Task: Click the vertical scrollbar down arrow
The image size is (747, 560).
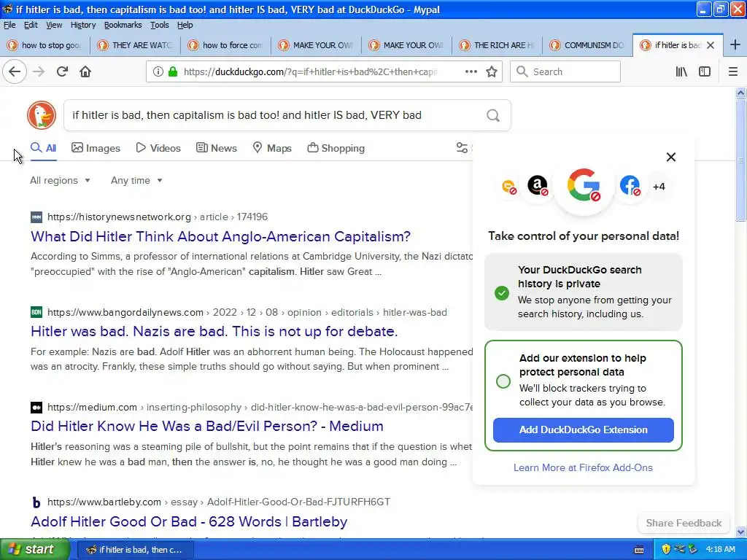Action: click(741, 532)
